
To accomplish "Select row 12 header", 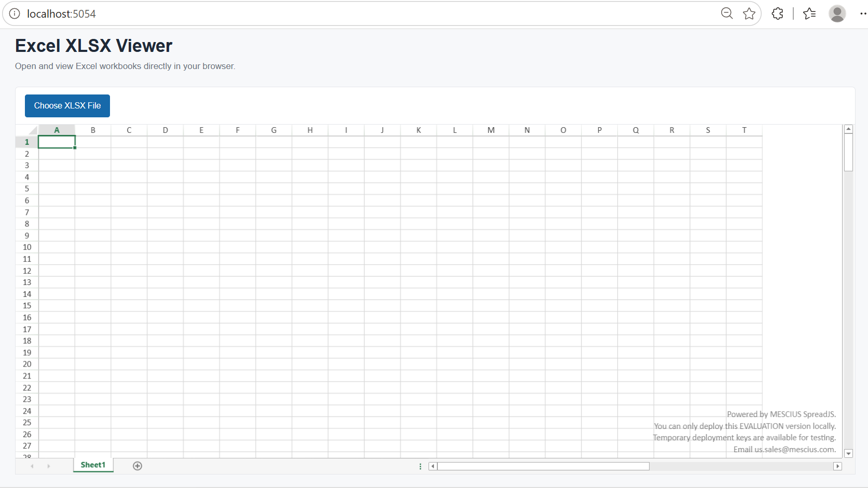I will (27, 270).
